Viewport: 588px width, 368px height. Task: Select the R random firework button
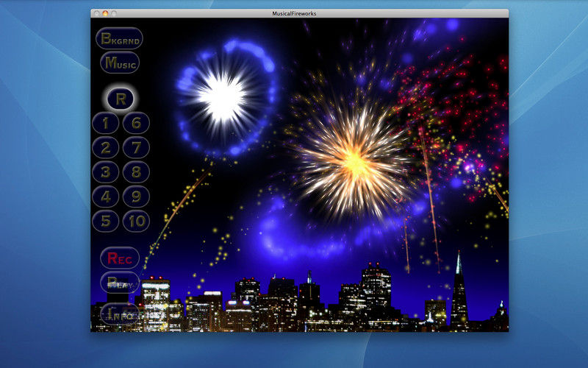(121, 99)
